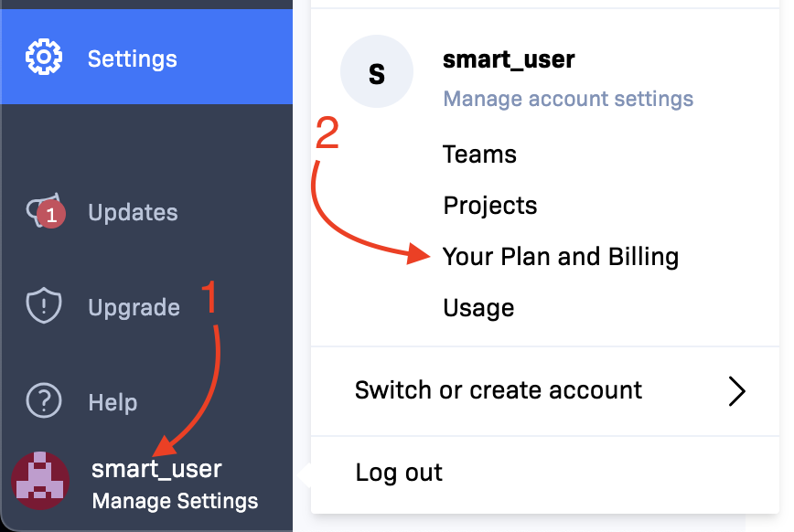Click the Upgrade label in sidebar

point(134,308)
